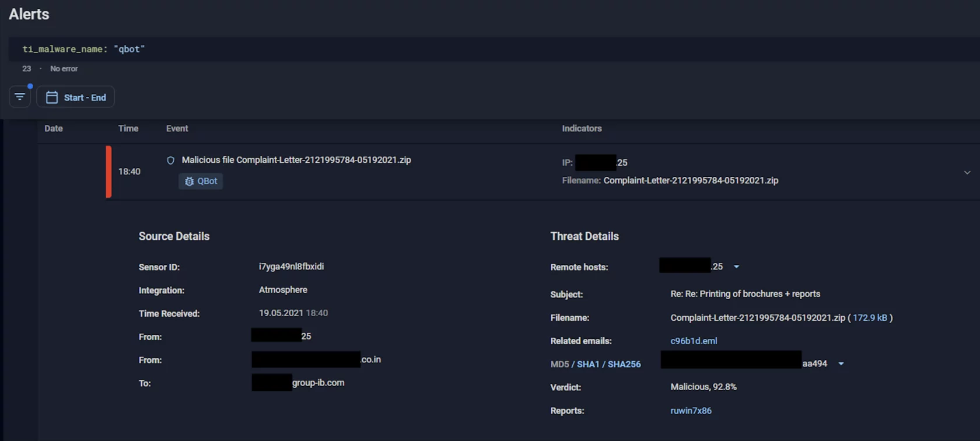Switch hash view to SHA1
Screen dimensions: 980x441
[x=588, y=364]
